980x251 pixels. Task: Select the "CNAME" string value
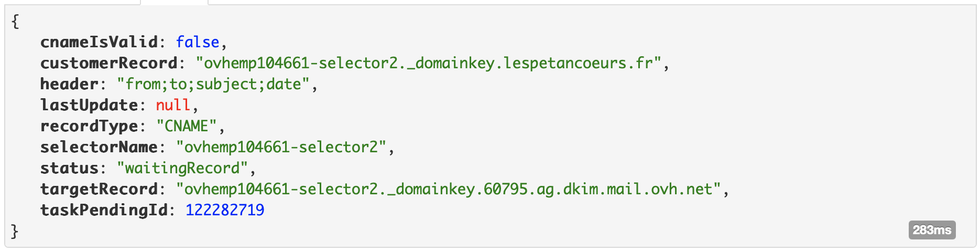(x=187, y=126)
